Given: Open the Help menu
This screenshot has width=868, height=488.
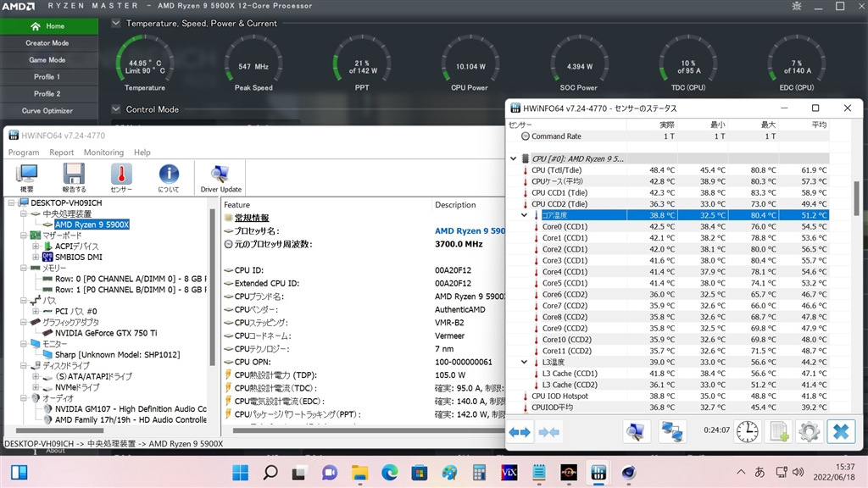Looking at the screenshot, I should tap(142, 152).
